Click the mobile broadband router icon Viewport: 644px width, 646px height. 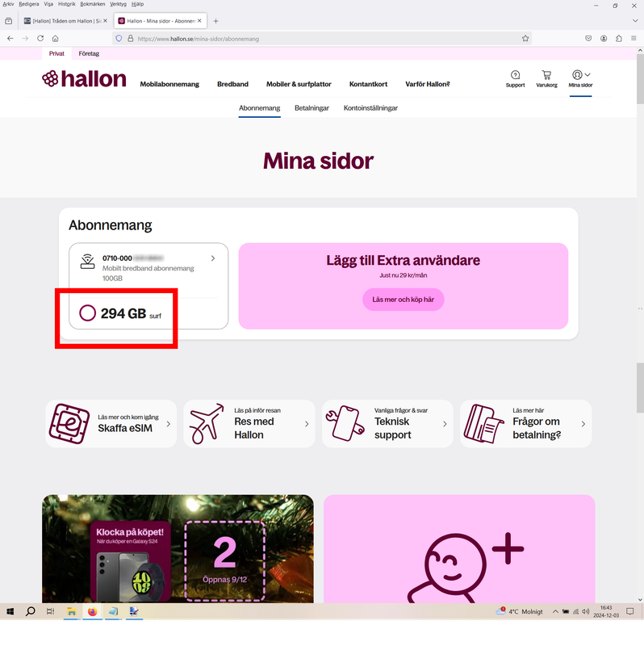click(87, 262)
